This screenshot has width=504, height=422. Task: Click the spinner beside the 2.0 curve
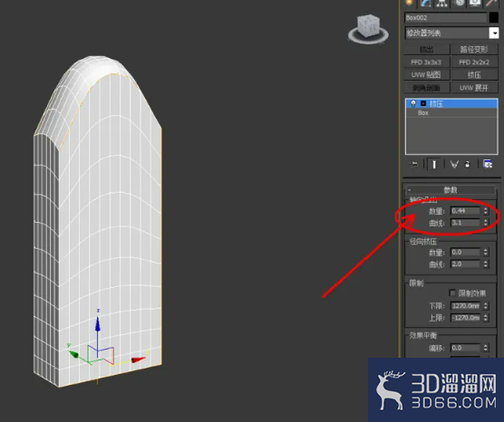tap(485, 264)
